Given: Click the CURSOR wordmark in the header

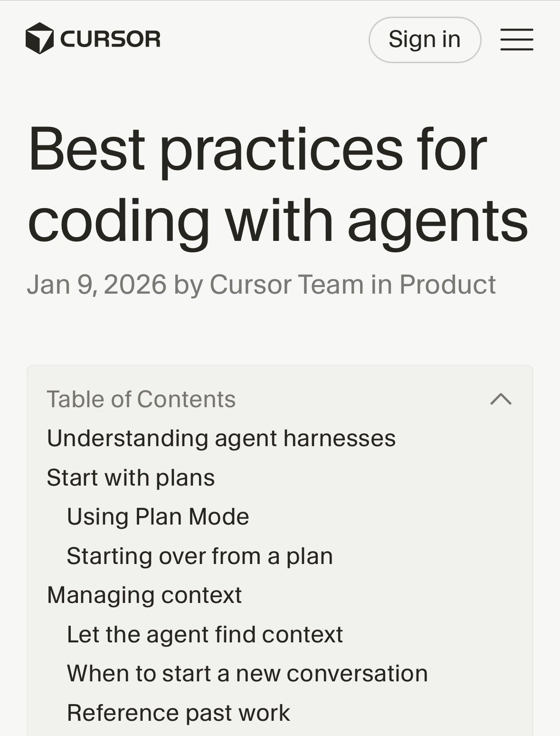Looking at the screenshot, I should pyautogui.click(x=111, y=39).
